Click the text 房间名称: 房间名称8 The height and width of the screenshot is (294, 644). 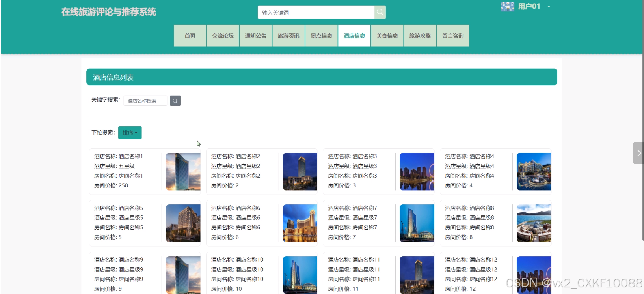tap(470, 227)
